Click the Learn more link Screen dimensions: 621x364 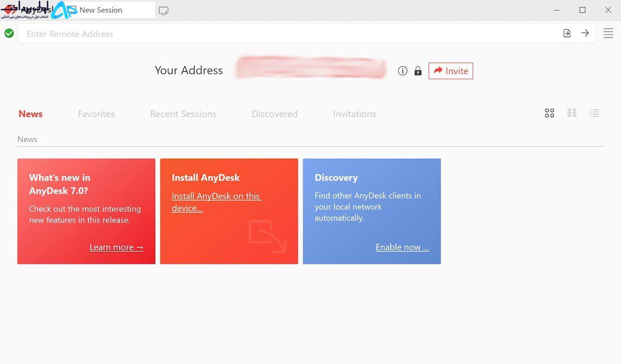pos(116,247)
